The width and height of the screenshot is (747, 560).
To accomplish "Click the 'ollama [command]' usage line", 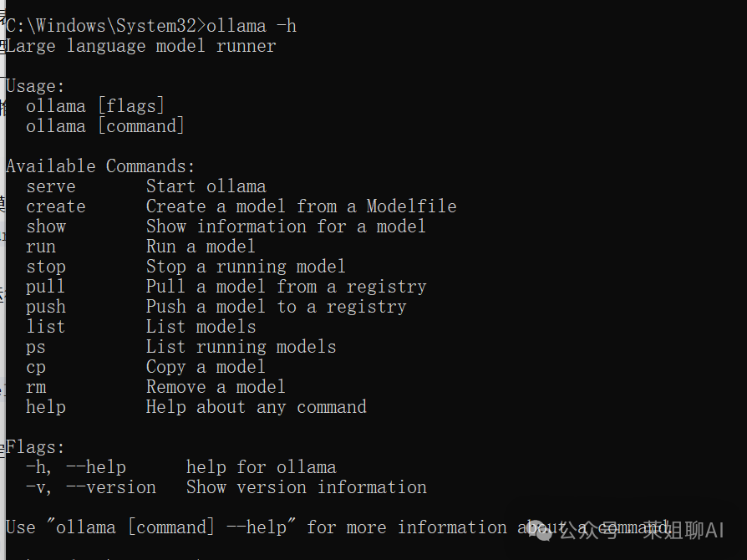I will [x=105, y=126].
